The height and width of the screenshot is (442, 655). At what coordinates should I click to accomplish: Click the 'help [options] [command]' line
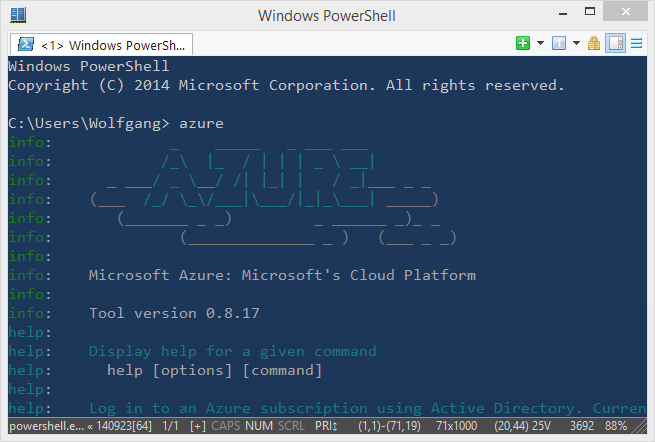tap(214, 371)
